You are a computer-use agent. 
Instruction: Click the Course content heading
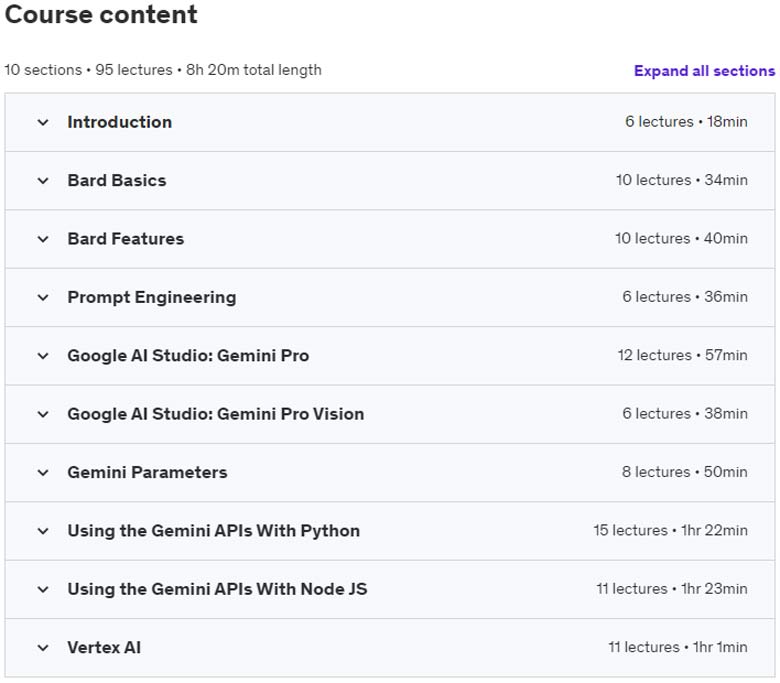click(x=101, y=14)
